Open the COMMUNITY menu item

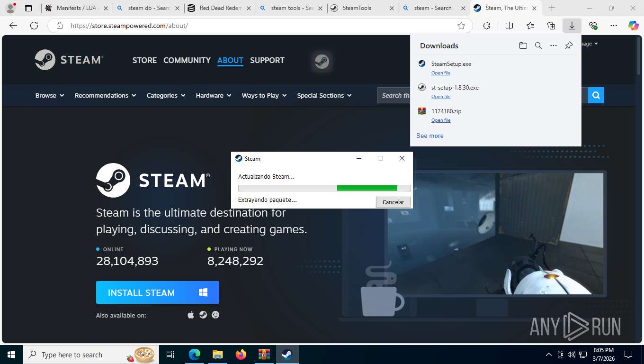[x=187, y=60]
